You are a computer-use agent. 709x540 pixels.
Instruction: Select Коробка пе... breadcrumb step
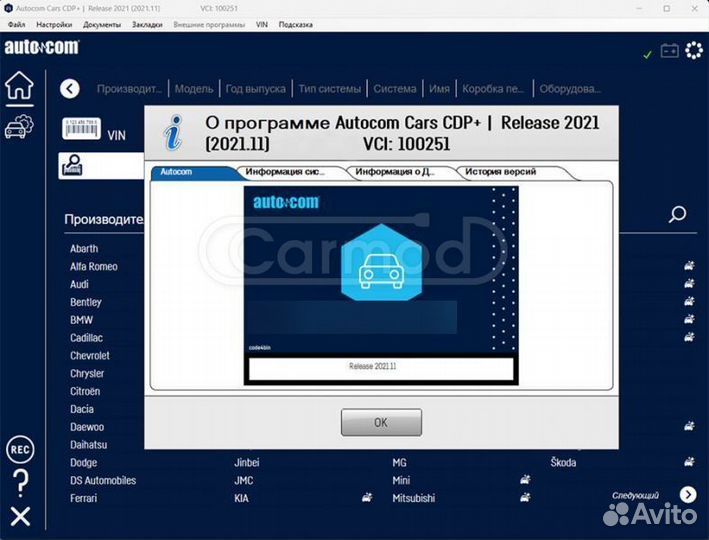pos(493,89)
